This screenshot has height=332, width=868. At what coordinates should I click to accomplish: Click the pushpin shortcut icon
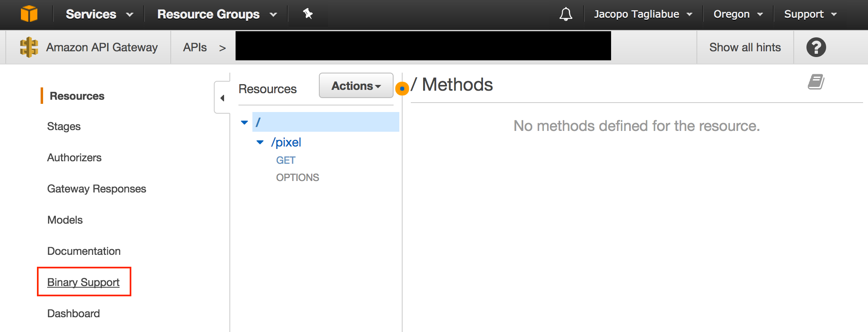pyautogui.click(x=308, y=14)
